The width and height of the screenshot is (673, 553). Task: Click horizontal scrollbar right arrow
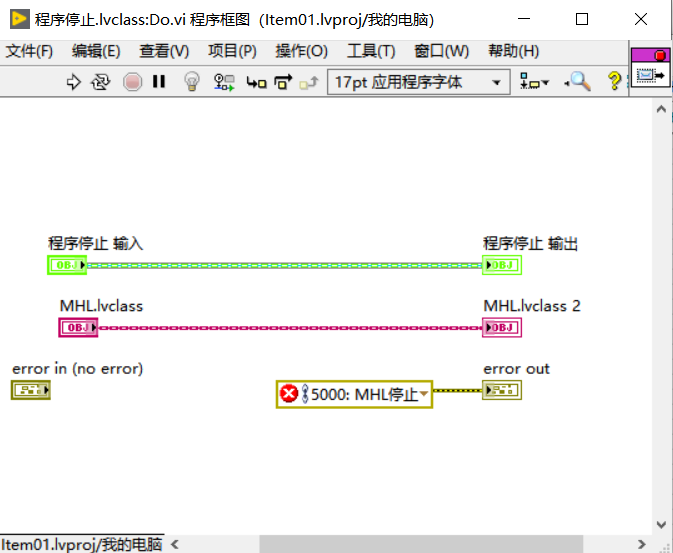pyautogui.click(x=642, y=544)
